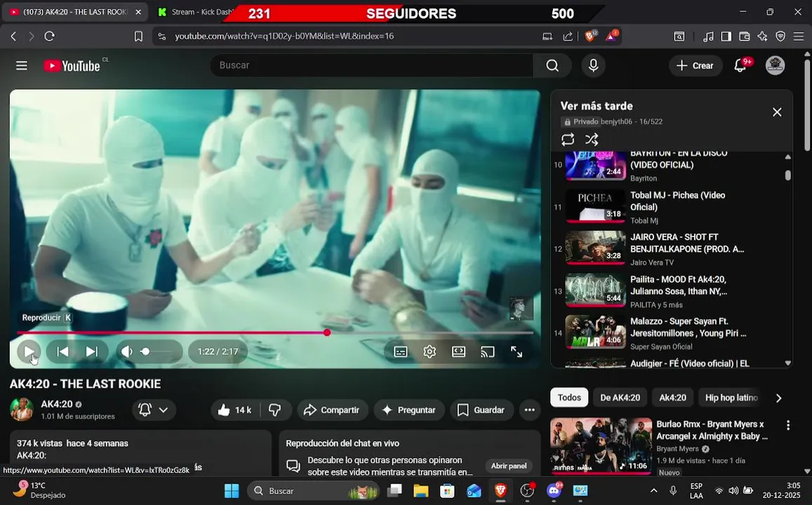Select the Ak4:20 filter chip
Image resolution: width=812 pixels, height=505 pixels.
click(x=672, y=398)
